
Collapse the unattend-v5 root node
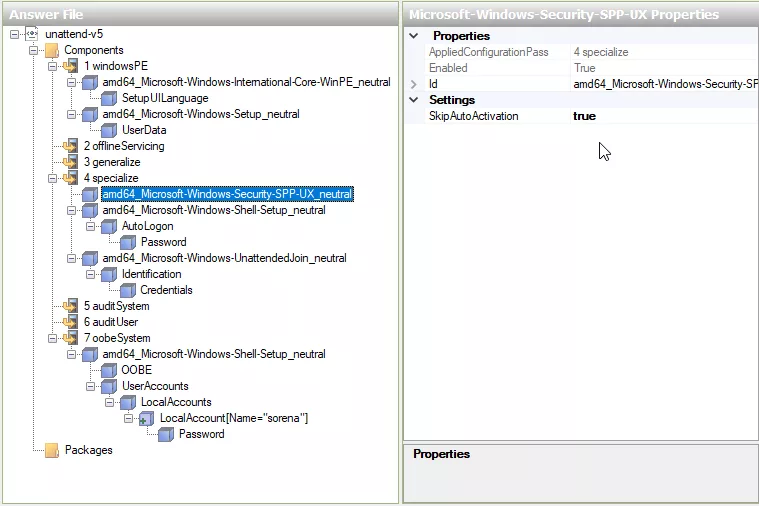pos(15,34)
